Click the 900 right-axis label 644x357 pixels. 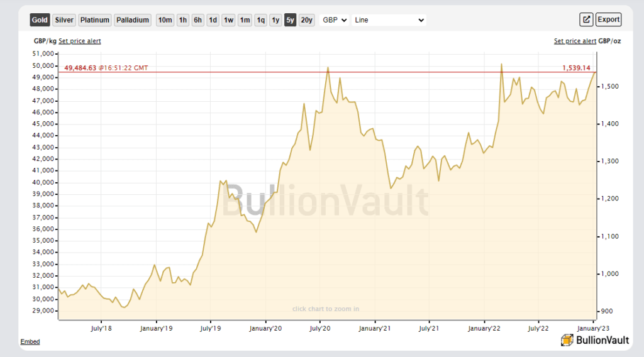[607, 311]
